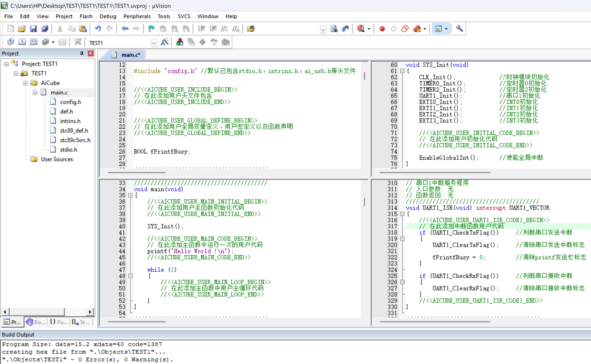Open the Debug menu
Viewport: 591px width, 364px height.
pyautogui.click(x=108, y=16)
